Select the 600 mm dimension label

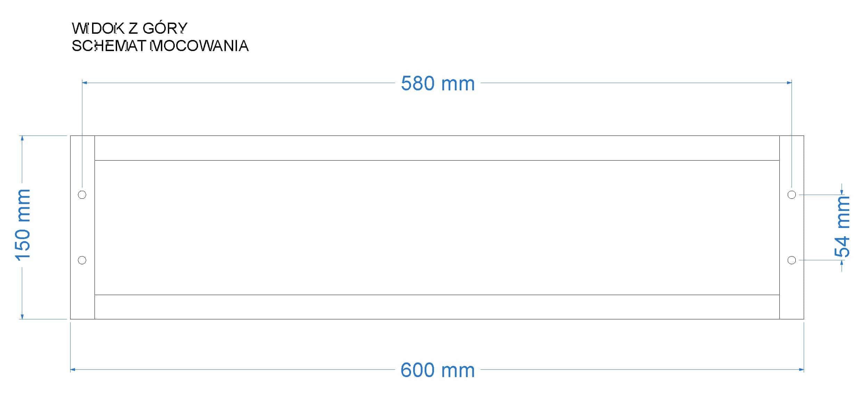coord(437,370)
